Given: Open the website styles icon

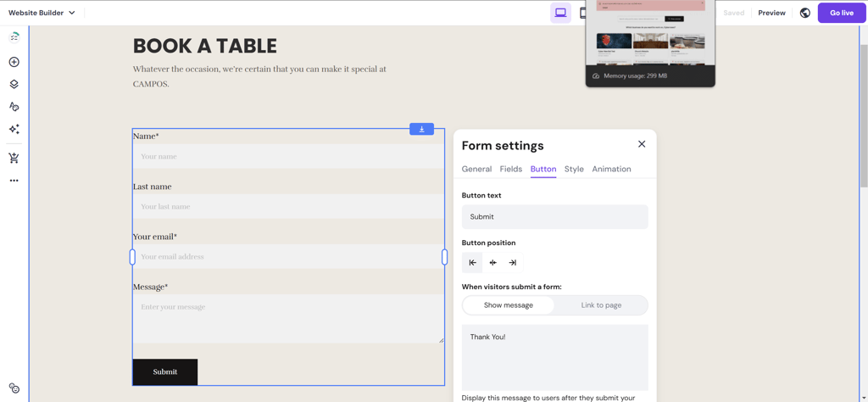Looking at the screenshot, I should coord(14,106).
